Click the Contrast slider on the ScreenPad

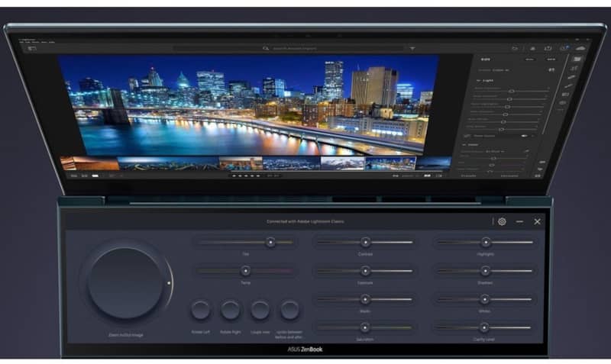[365, 243]
